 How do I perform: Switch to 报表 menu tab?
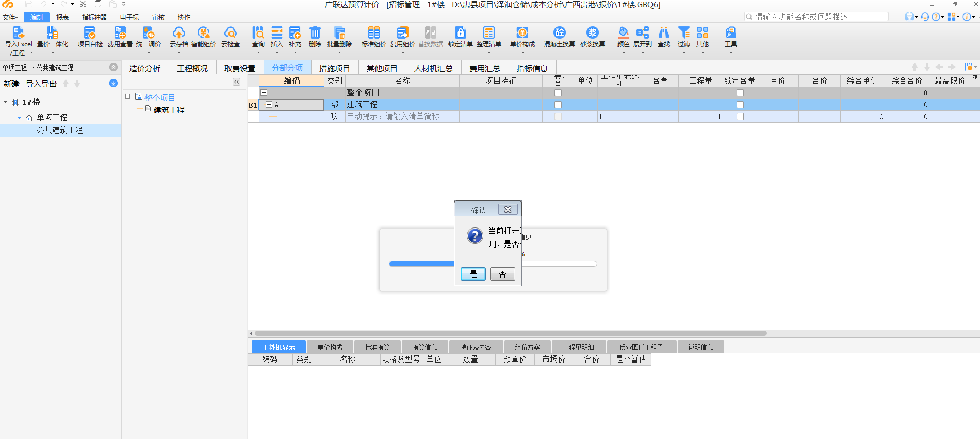(x=62, y=18)
